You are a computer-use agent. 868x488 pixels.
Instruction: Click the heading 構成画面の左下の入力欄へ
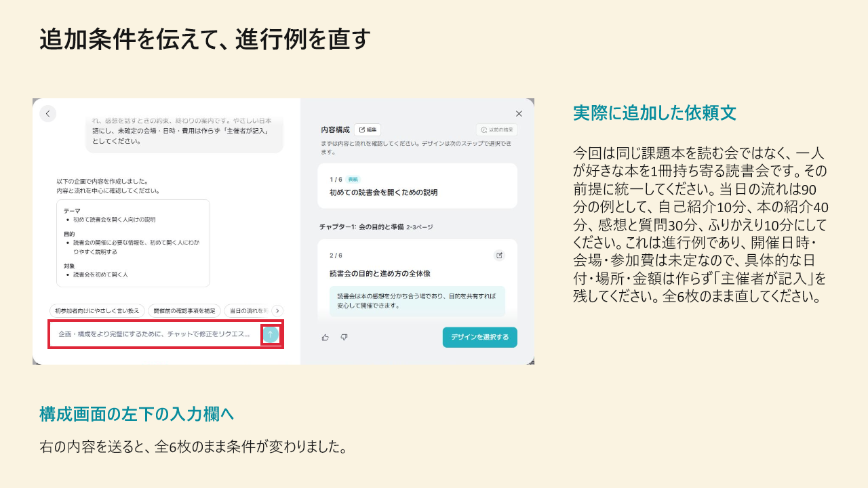click(136, 413)
